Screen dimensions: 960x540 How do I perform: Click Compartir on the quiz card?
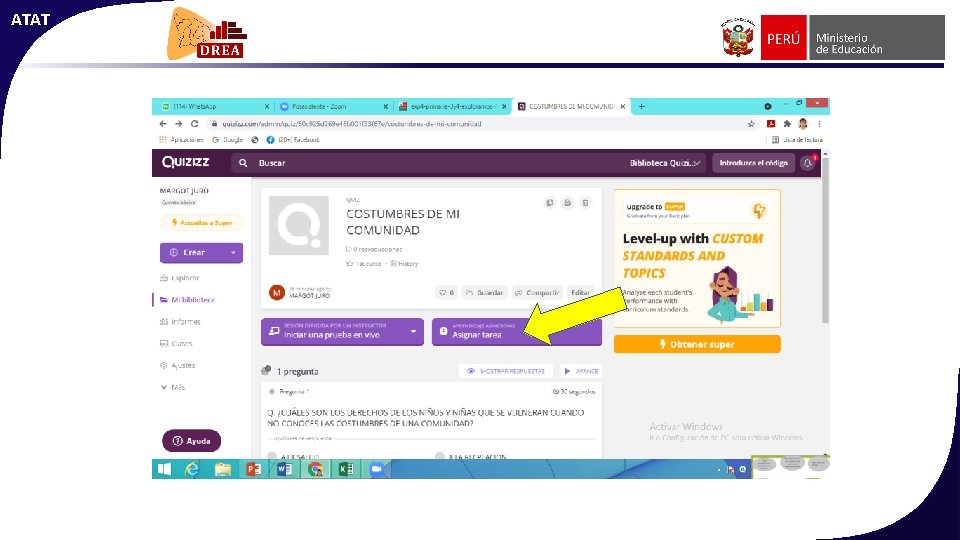click(537, 293)
